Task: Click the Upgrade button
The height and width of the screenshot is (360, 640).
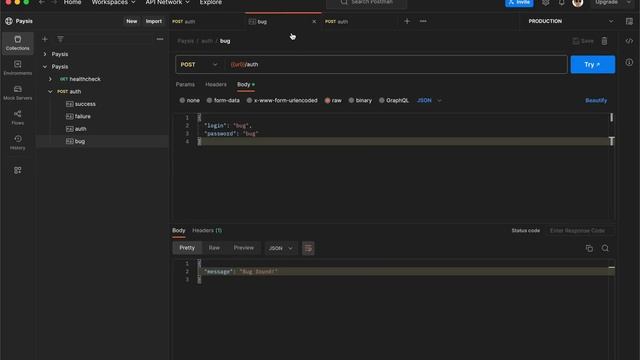Action: tap(606, 2)
